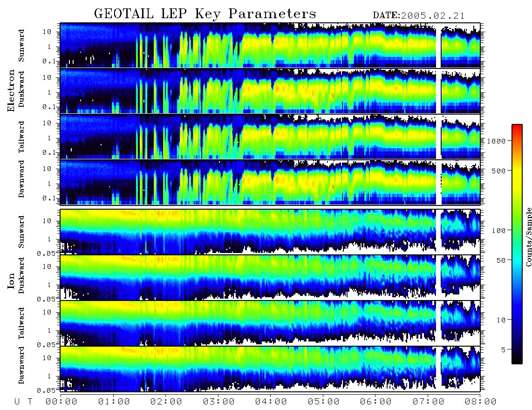Screen dimensions: 532x410
Task: Click the 5 colorbar tick value
Action: pos(504,349)
